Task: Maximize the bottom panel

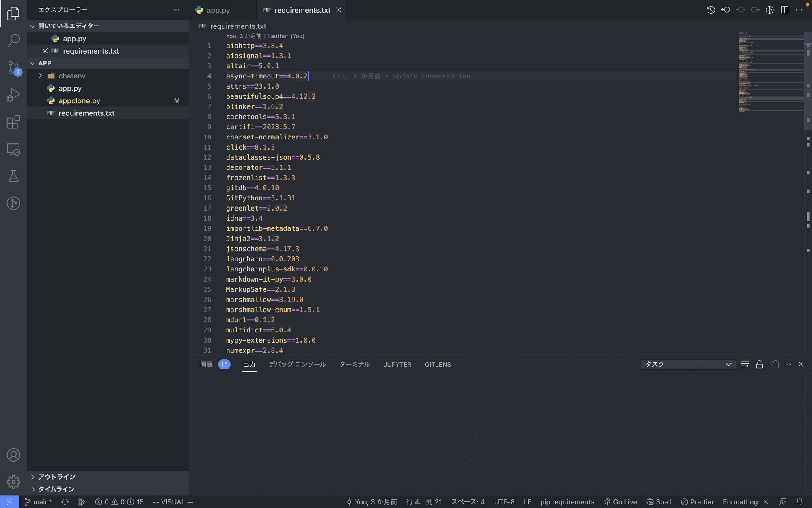Action: coord(788,364)
